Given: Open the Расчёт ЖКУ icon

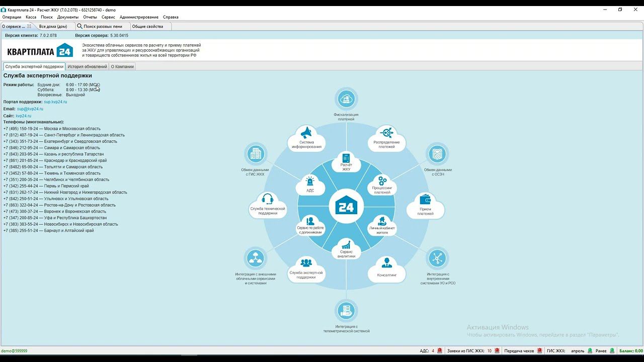Looking at the screenshot, I should pyautogui.click(x=346, y=158).
